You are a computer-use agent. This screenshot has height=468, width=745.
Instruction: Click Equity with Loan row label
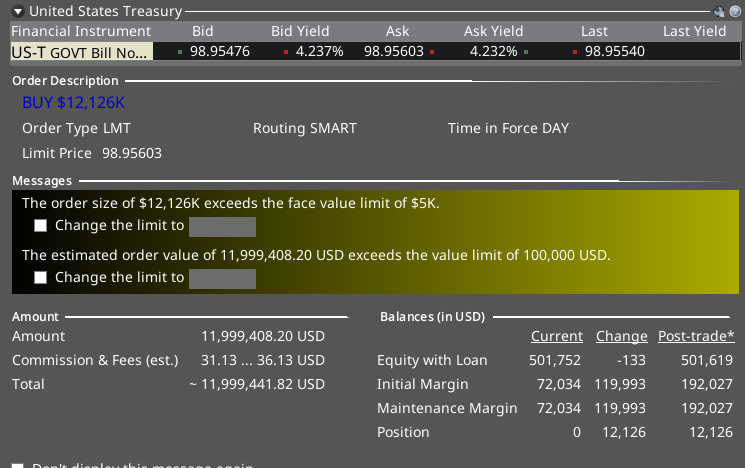432,361
